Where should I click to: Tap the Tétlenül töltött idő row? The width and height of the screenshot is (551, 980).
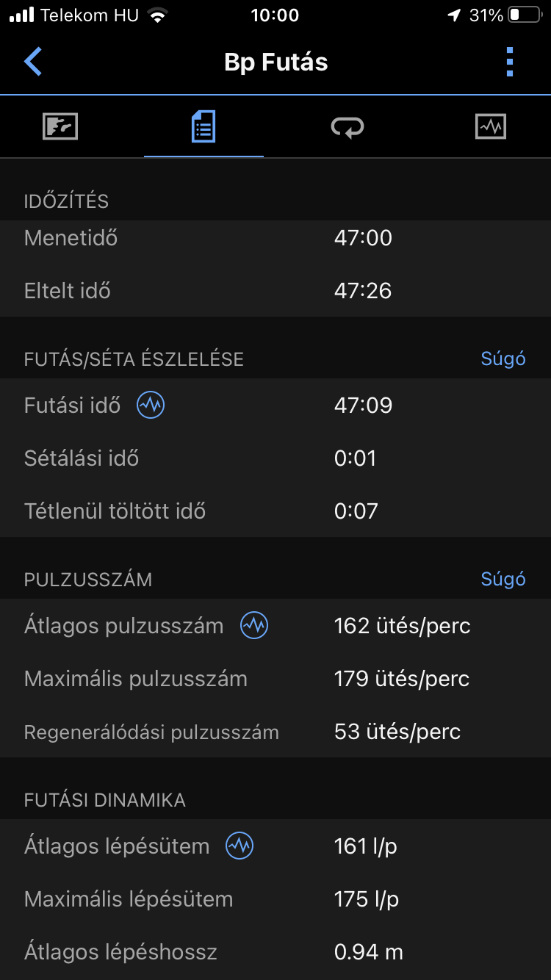(275, 511)
